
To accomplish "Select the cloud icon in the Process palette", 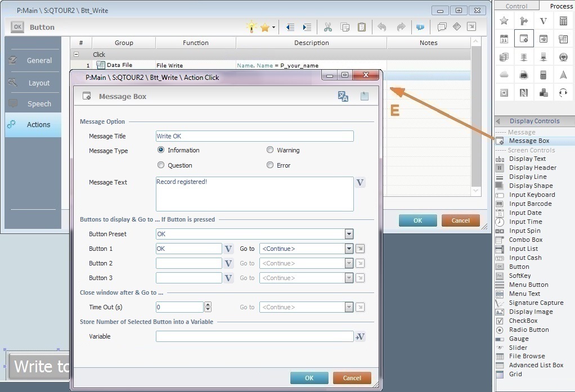I will 504,75.
